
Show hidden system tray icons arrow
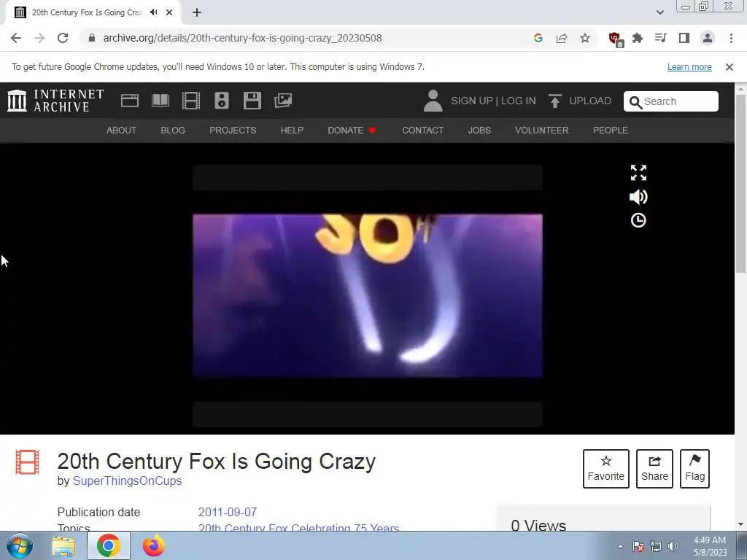click(x=620, y=546)
